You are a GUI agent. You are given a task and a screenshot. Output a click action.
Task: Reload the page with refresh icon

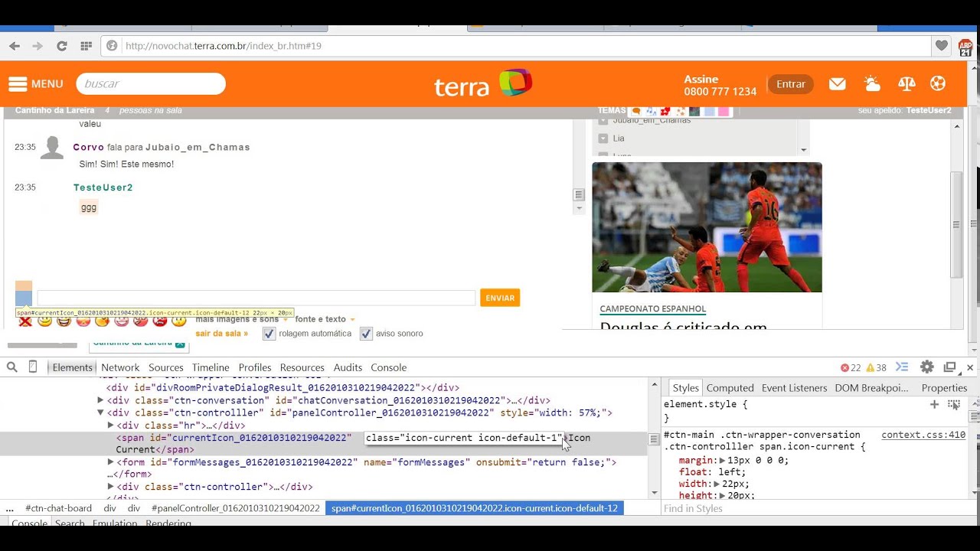pyautogui.click(x=62, y=46)
